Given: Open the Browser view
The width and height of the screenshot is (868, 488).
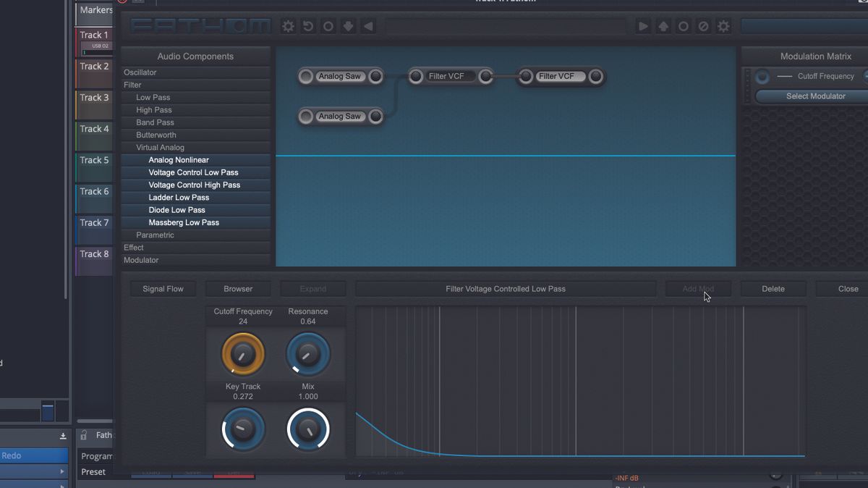Looking at the screenshot, I should tap(238, 289).
